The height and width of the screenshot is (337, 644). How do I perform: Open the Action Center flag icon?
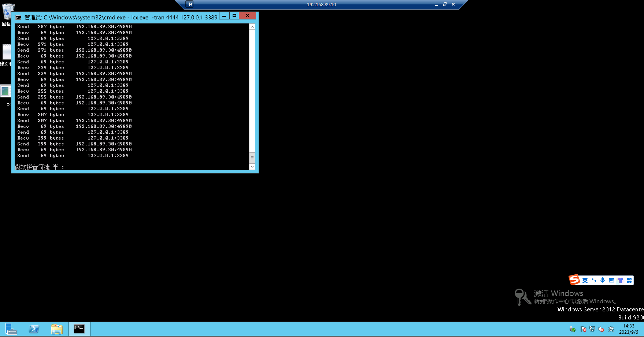click(583, 329)
